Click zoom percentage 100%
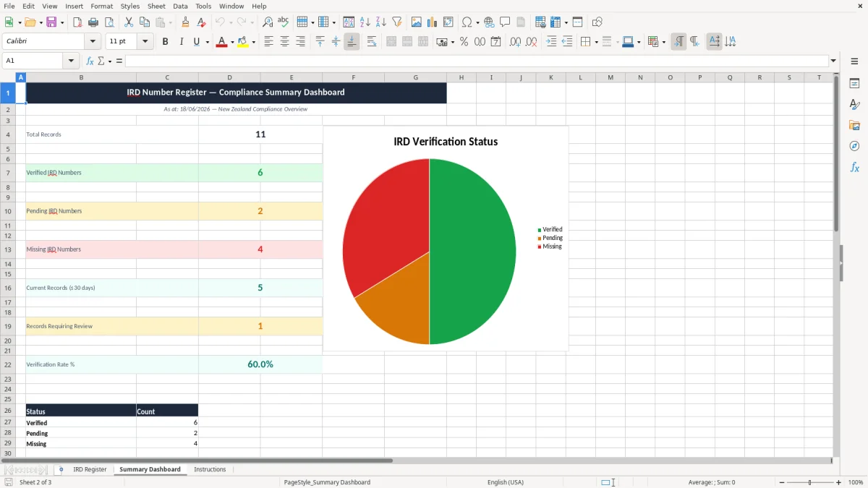The image size is (868, 488). click(x=856, y=482)
